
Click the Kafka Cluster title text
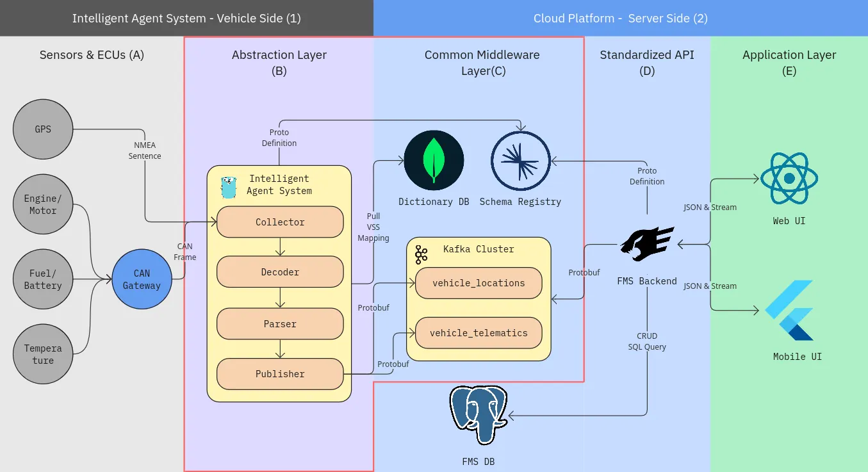479,249
